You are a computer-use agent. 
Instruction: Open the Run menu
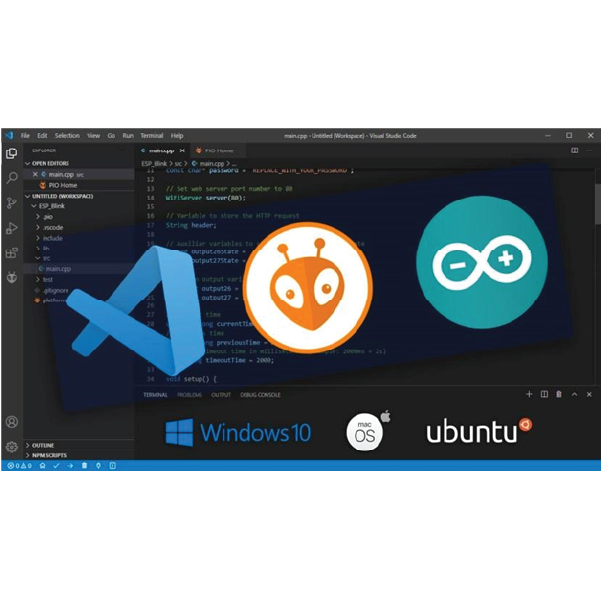(128, 135)
